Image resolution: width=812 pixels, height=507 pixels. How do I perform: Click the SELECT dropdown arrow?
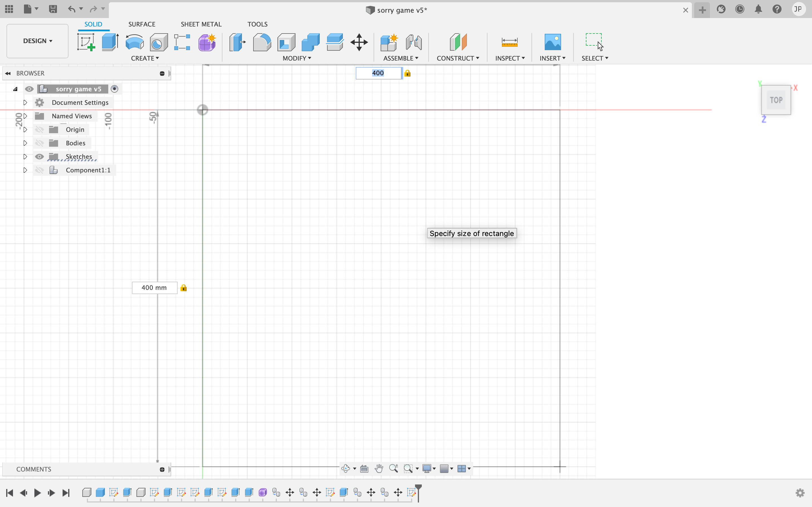(x=606, y=58)
